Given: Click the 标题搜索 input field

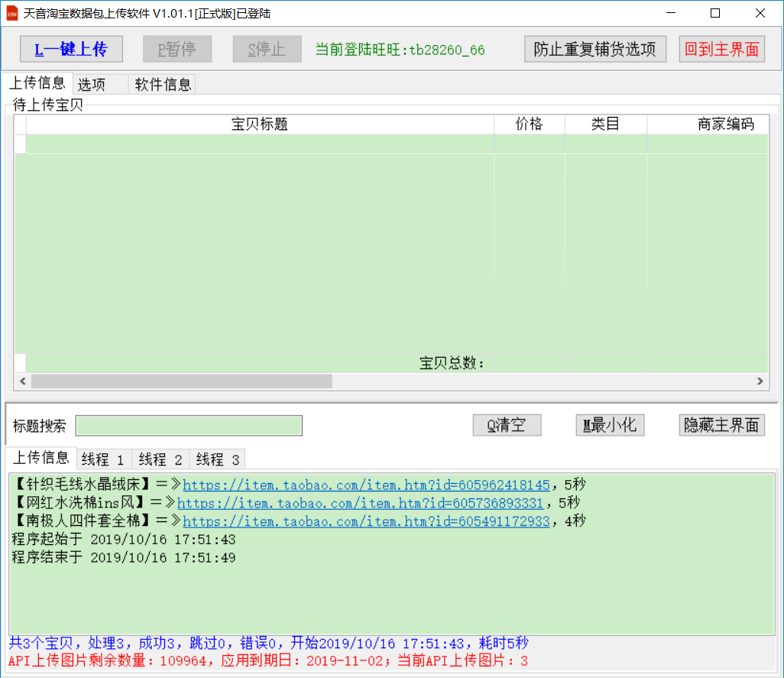Looking at the screenshot, I should pos(189,426).
